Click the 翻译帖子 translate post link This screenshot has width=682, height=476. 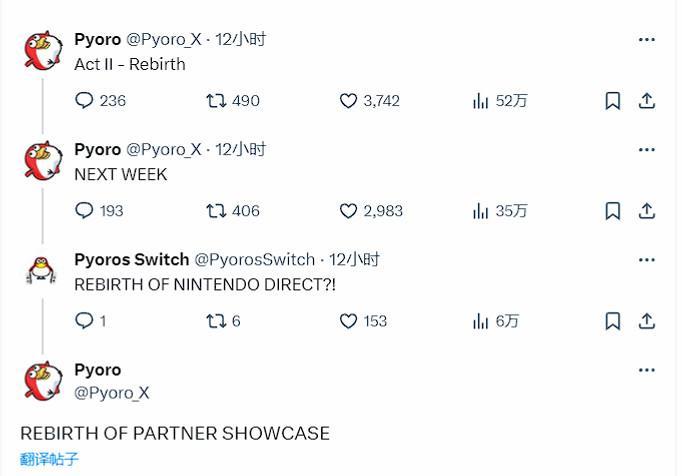tap(49, 460)
